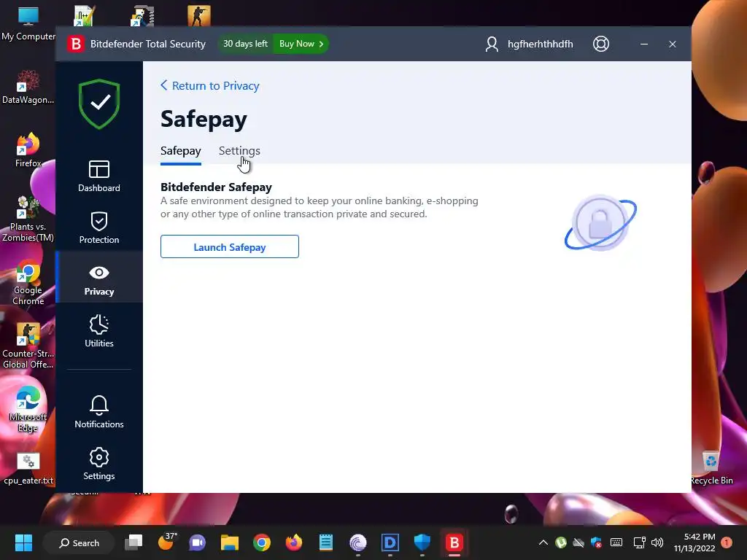Click the Buy Now button
The image size is (747, 560).
tap(301, 44)
